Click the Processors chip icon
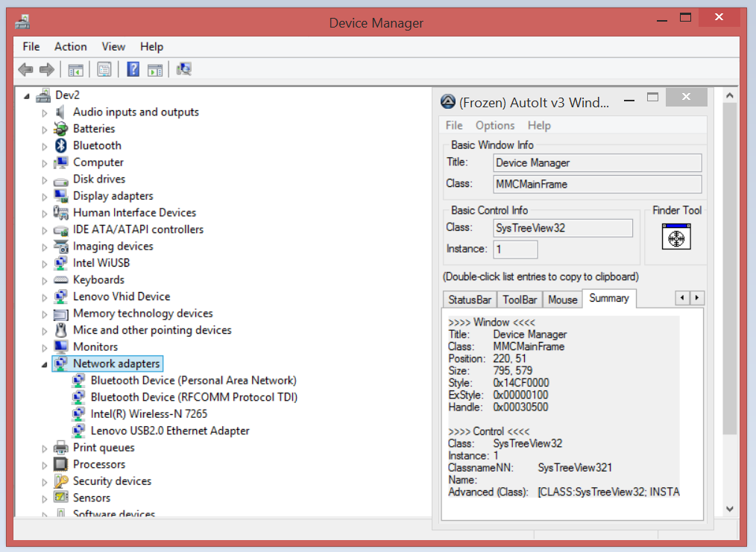The image size is (756, 552). [60, 464]
